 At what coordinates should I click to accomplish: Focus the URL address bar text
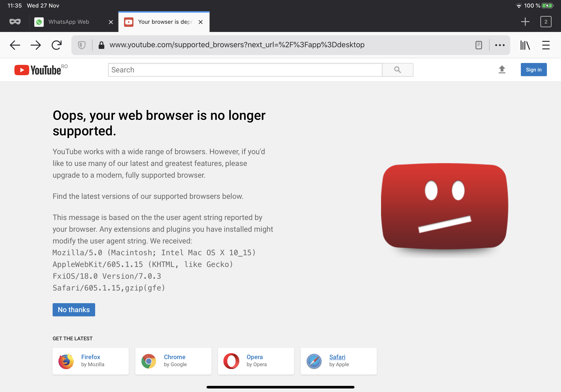point(237,45)
